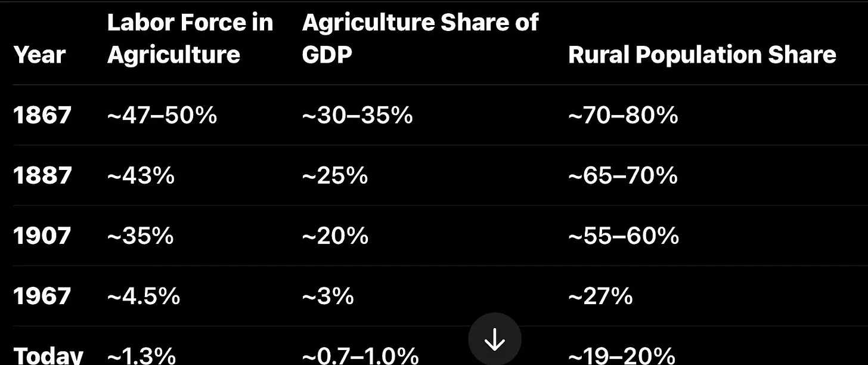This screenshot has width=868, height=365.
Task: Click the 1867 row label
Action: click(42, 115)
